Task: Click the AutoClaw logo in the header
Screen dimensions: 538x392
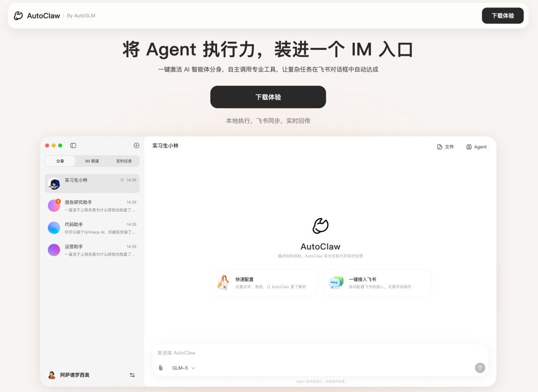Action: click(x=36, y=15)
